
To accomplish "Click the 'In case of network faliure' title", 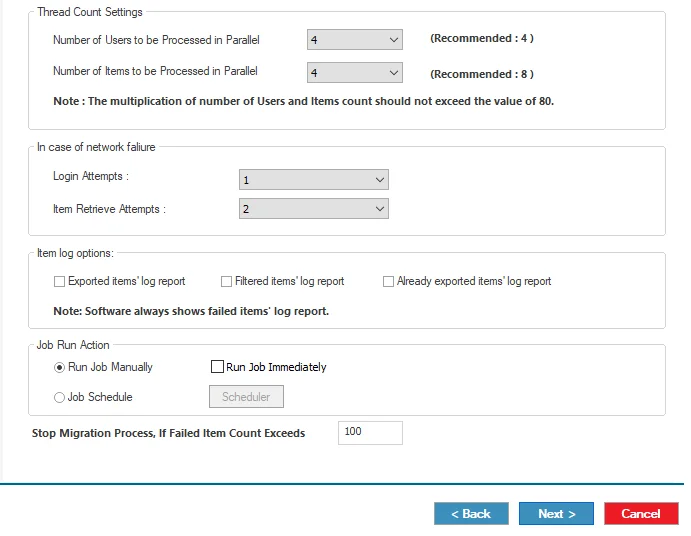I will coord(96,147).
